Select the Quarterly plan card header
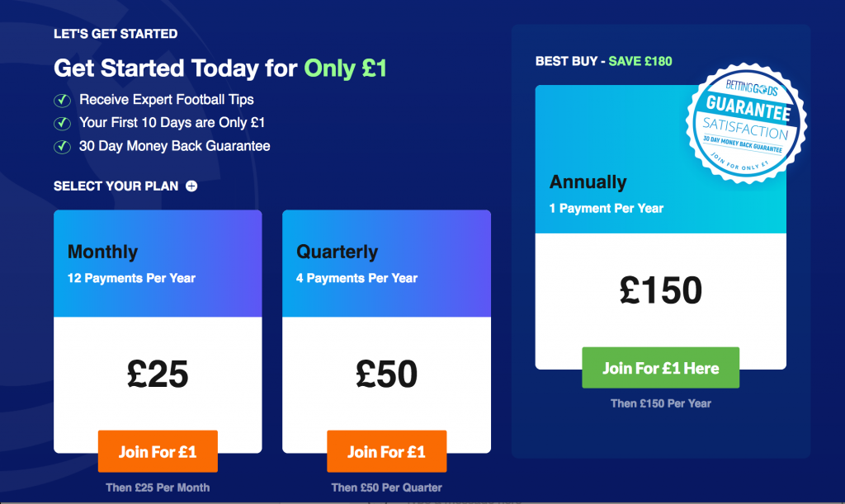 click(x=386, y=263)
